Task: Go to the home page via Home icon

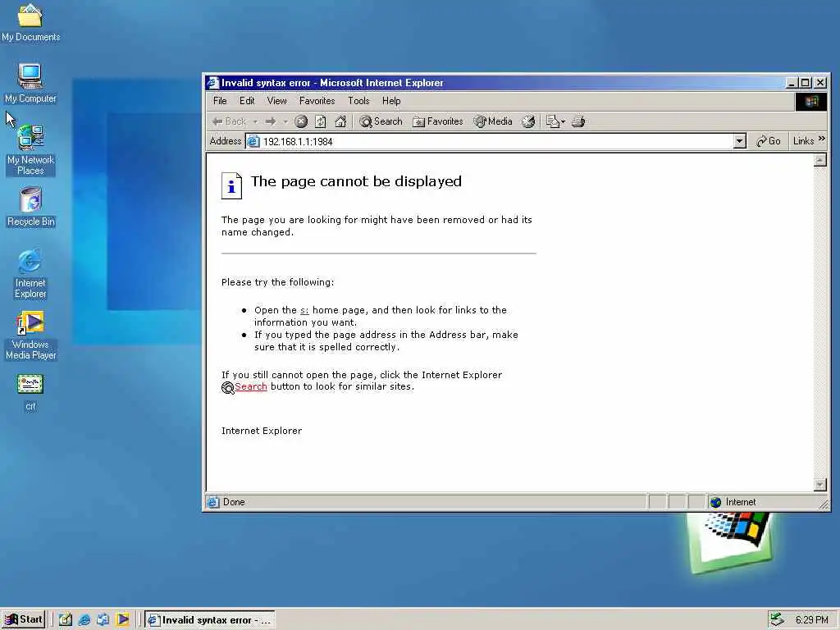Action: (x=340, y=121)
